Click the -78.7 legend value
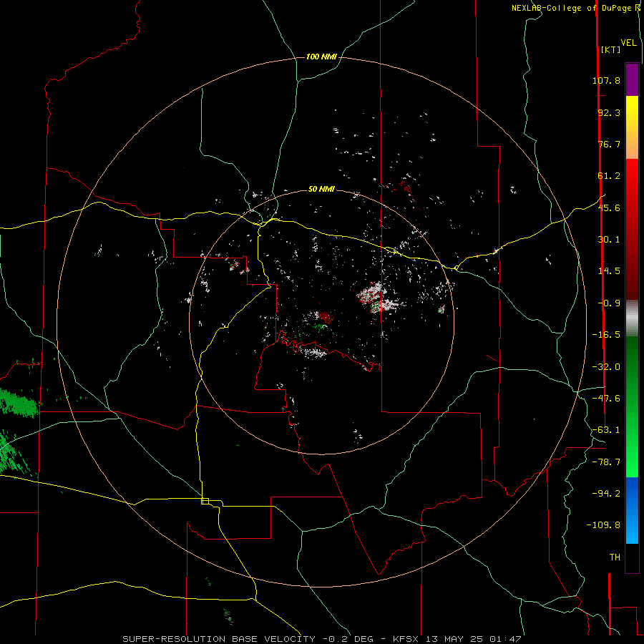Viewport: 644px width, 644px height. (x=606, y=462)
